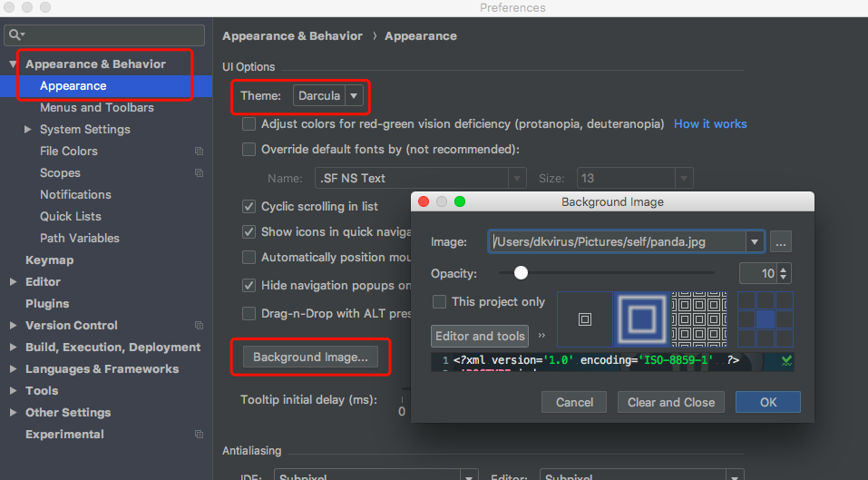Check This project only option
868x480 pixels.
click(439, 302)
